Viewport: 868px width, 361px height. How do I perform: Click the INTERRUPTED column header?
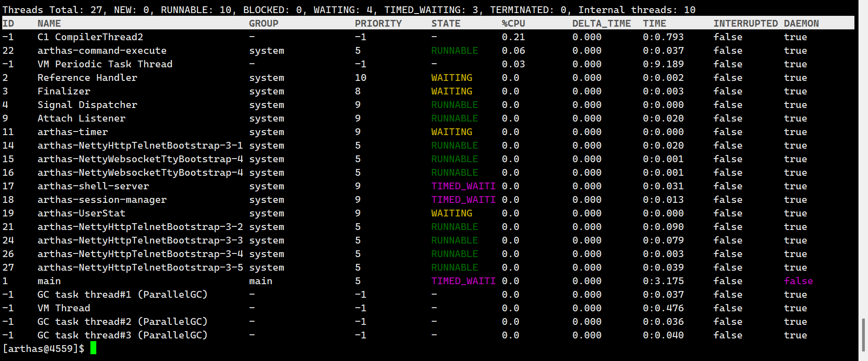tap(745, 23)
